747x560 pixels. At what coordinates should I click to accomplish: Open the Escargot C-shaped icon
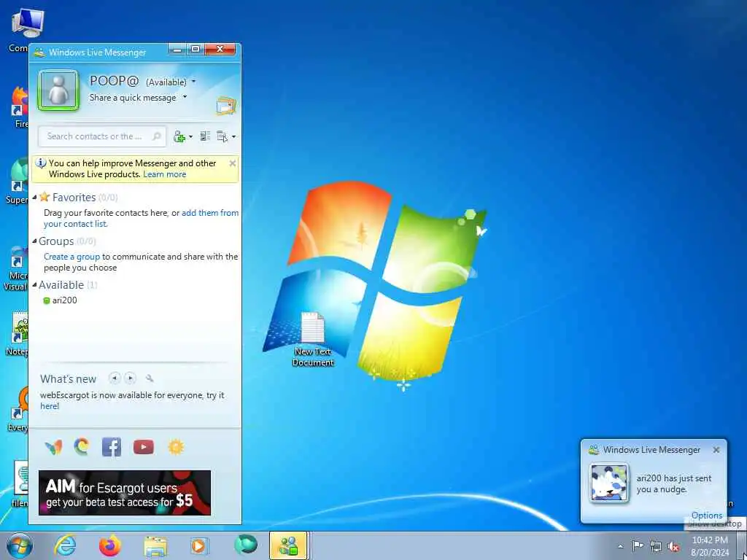click(x=82, y=447)
